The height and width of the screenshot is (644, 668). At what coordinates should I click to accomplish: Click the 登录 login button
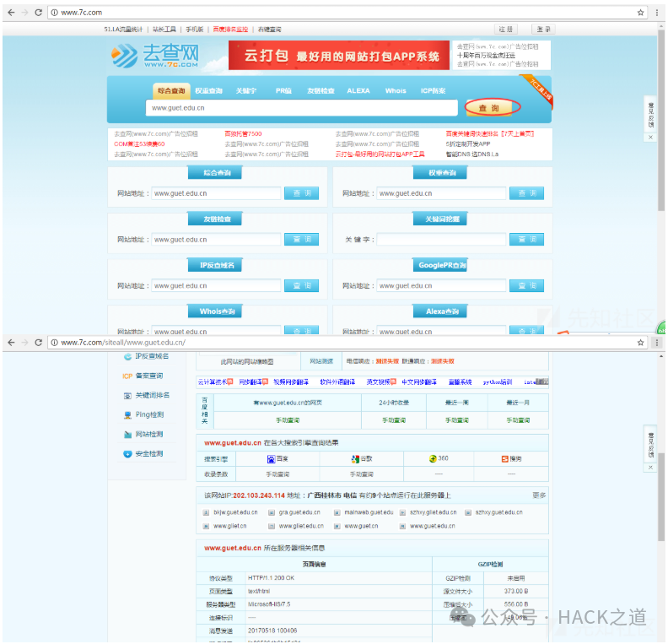(x=544, y=29)
